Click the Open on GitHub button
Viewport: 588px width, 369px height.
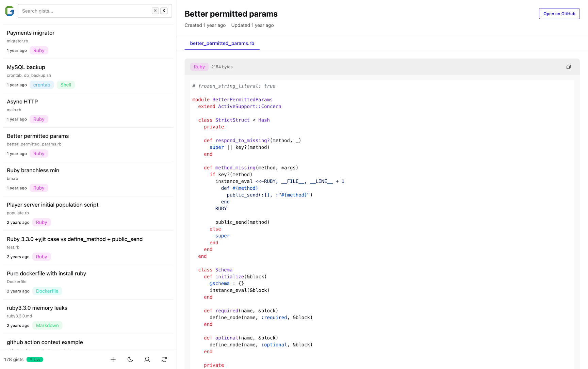(x=559, y=14)
